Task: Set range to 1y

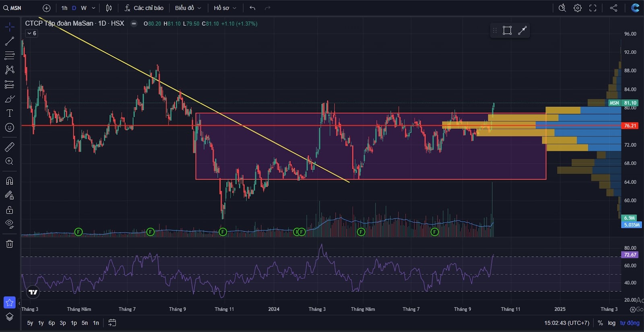Action: (x=41, y=323)
